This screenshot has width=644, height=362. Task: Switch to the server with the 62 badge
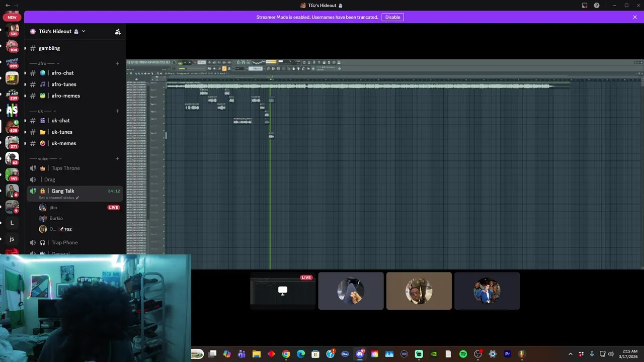(x=12, y=158)
